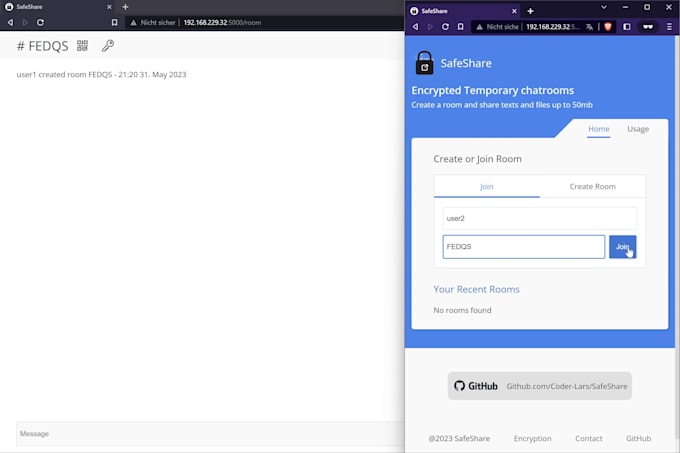
Task: Bookmark the page in the right window
Action: (x=461, y=27)
